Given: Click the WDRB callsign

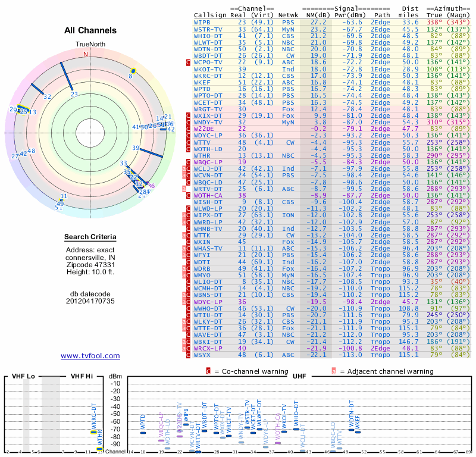Looking at the screenshot, I should tap(202, 269).
